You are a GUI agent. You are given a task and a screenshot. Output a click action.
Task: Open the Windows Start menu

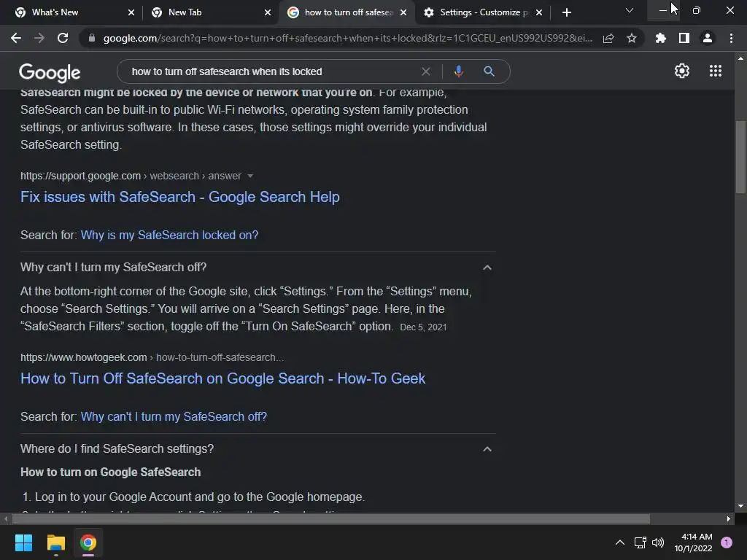pyautogui.click(x=23, y=542)
